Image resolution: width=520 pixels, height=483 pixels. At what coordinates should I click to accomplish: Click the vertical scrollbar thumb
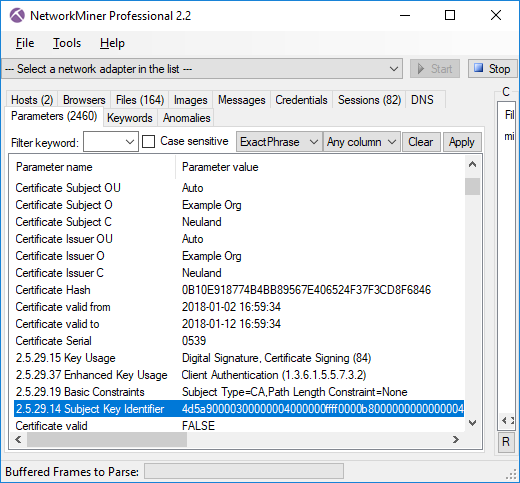[x=472, y=186]
